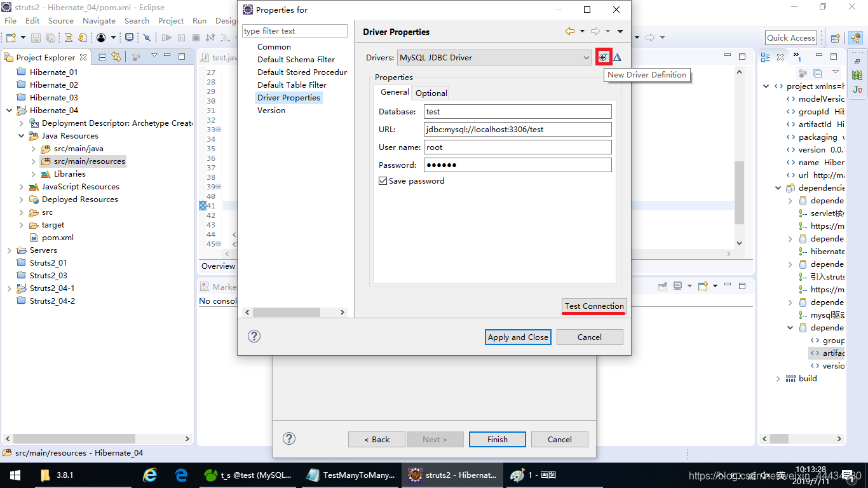The height and width of the screenshot is (488, 868).
Task: Select the Version item in Properties list
Action: [x=271, y=111]
